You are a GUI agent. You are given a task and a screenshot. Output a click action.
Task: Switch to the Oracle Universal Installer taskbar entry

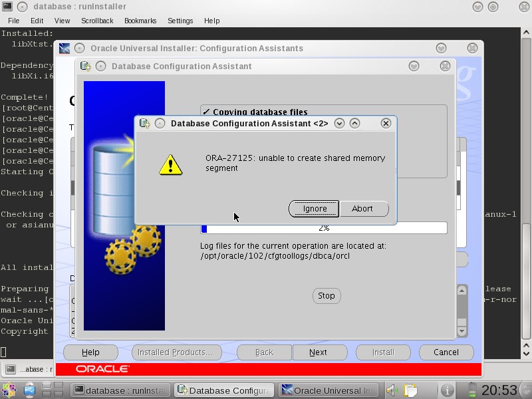[x=329, y=390]
